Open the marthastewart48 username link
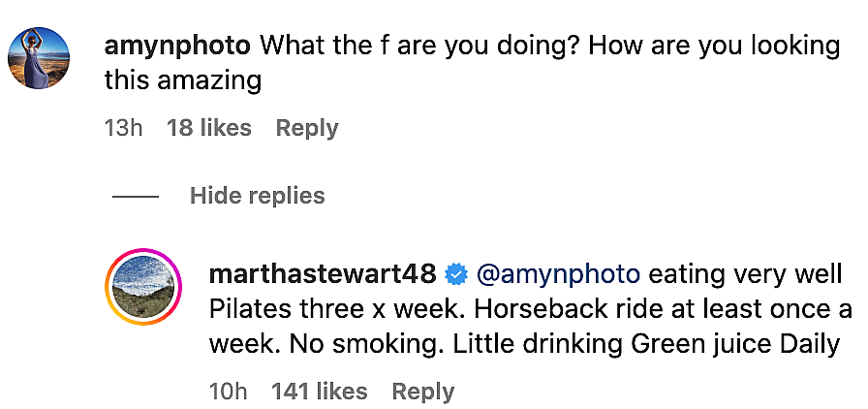Image resolution: width=868 pixels, height=409 pixels. [323, 274]
